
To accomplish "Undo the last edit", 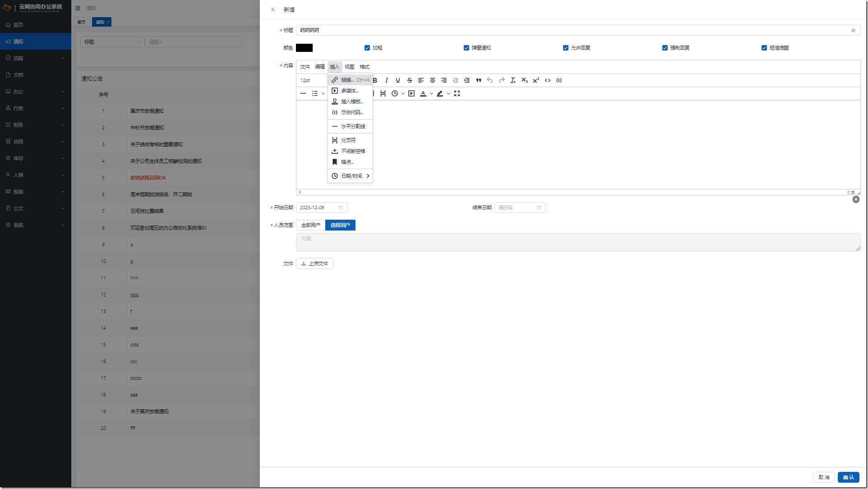I will coord(490,80).
